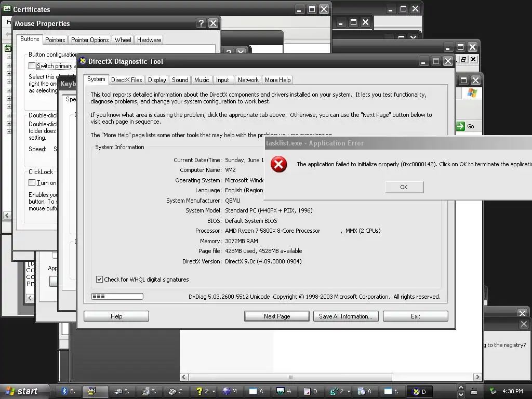The image size is (532, 399).
Task: Open the Bluetooth taskbar item labeled B.
Action: point(69,391)
